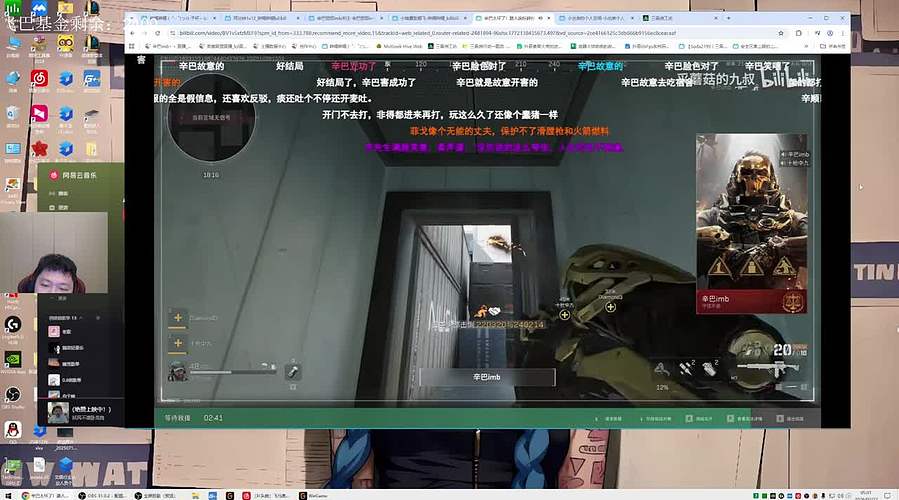The height and width of the screenshot is (500, 899).
Task: Open the McGook Hive Web bookmark
Action: pyautogui.click(x=399, y=46)
